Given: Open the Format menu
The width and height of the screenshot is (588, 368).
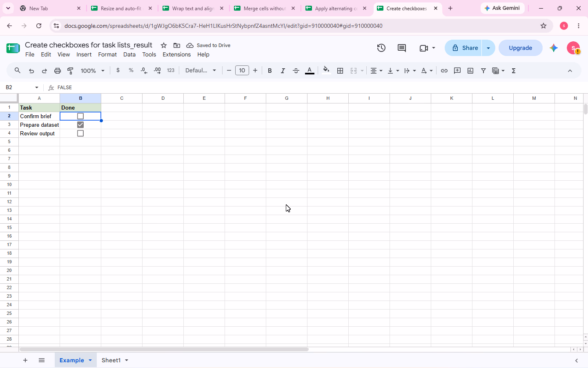Looking at the screenshot, I should tap(107, 54).
